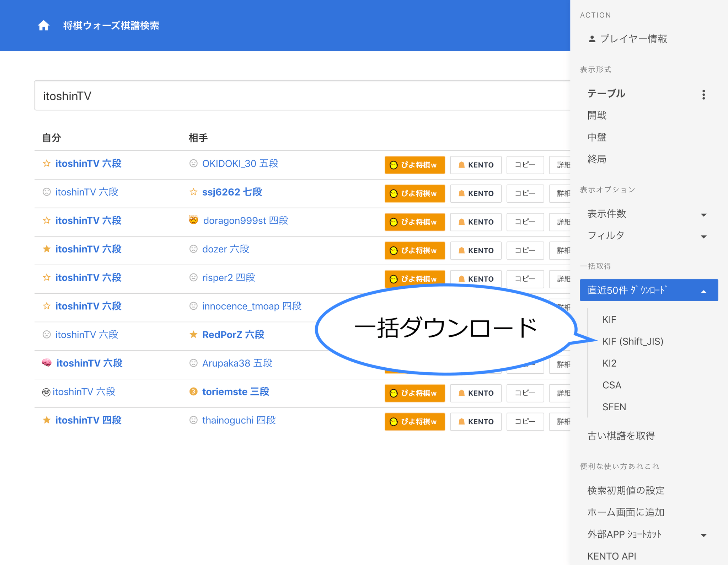Open ぴよ将棋w for the OKIDOKI_30 game
Viewport: 728px width, 565px height.
[414, 165]
